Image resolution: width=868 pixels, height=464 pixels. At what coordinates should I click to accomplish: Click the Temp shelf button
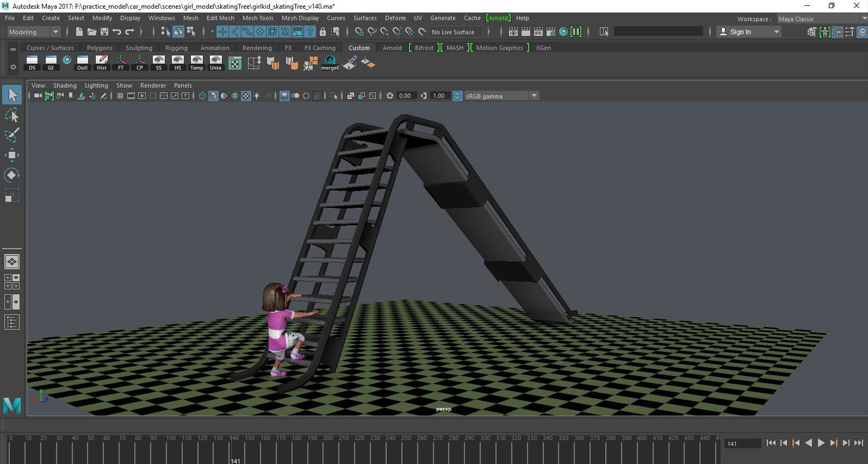point(197,63)
